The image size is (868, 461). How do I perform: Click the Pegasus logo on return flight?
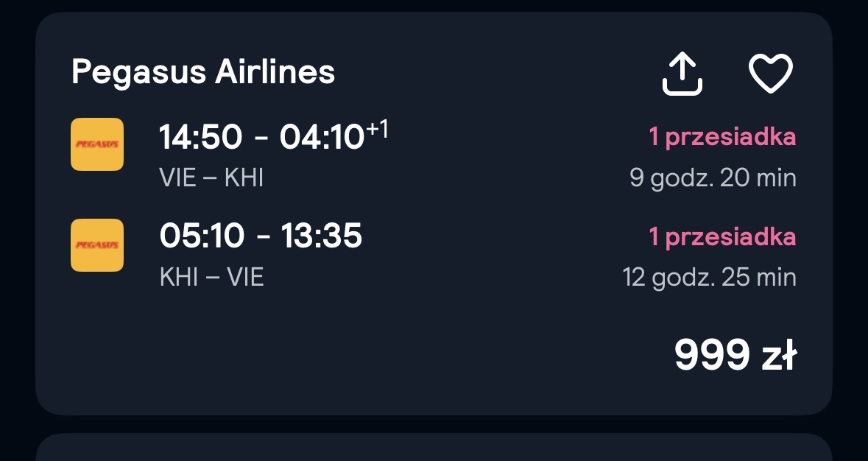coord(97,244)
